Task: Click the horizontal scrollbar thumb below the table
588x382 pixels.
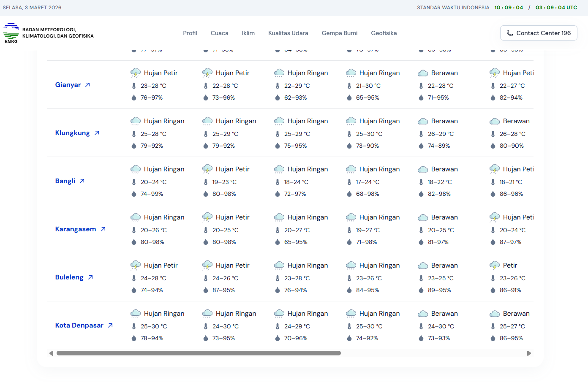Action: tap(199, 353)
